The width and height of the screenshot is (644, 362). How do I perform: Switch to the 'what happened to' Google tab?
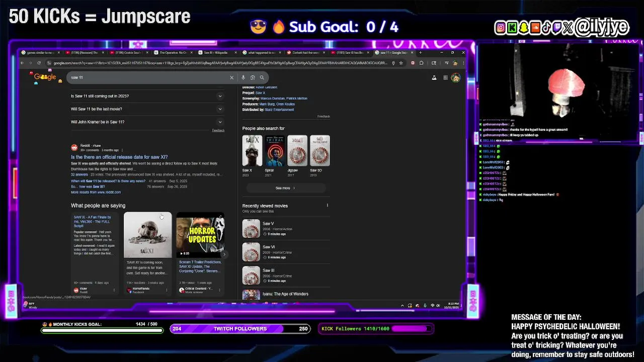pos(262,52)
